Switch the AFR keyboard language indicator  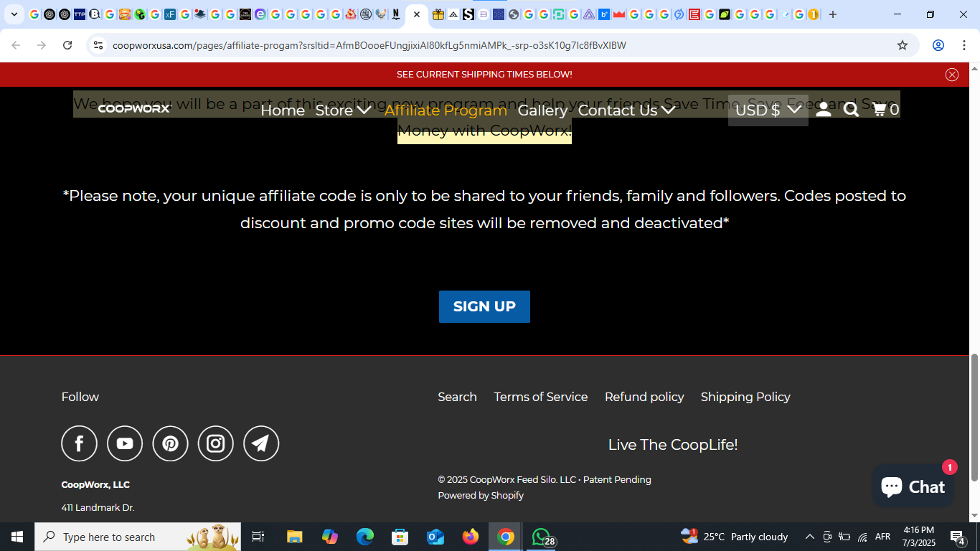point(883,537)
